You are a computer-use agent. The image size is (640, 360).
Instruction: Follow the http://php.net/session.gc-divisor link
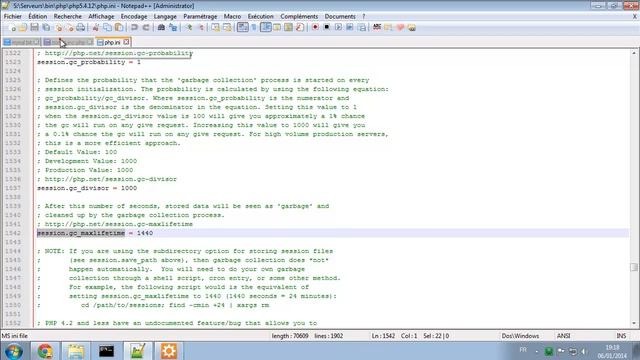click(111, 179)
